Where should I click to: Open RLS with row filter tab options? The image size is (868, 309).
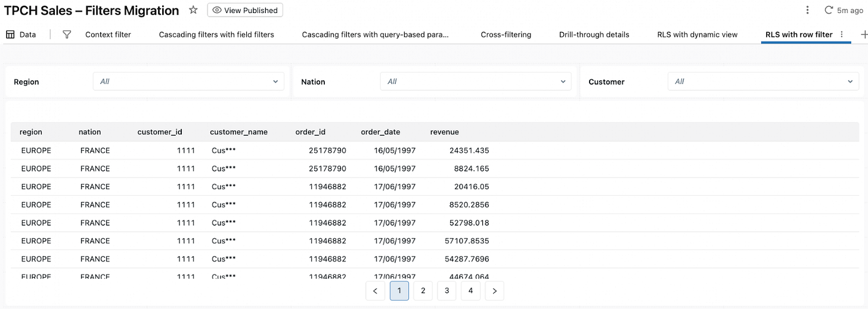842,35
